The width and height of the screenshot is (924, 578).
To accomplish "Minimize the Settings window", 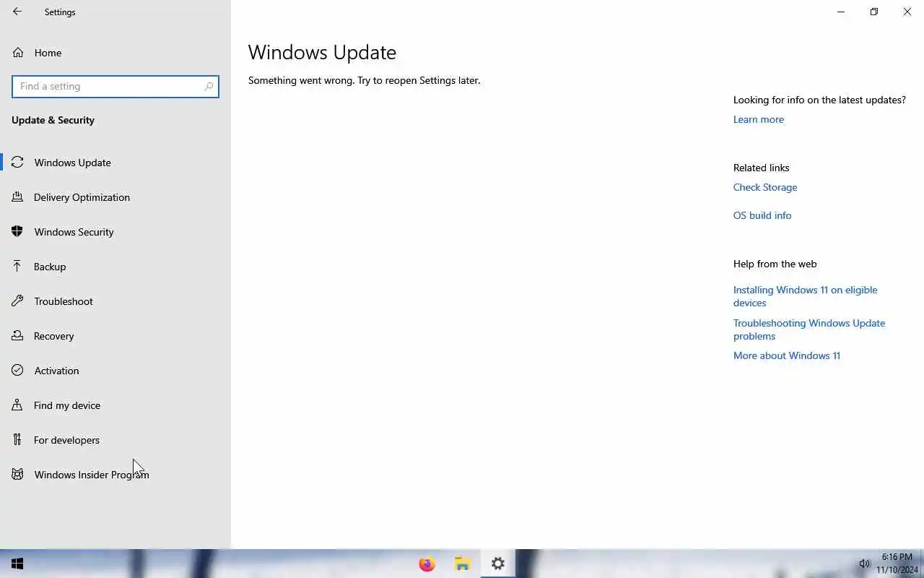I will pyautogui.click(x=841, y=12).
